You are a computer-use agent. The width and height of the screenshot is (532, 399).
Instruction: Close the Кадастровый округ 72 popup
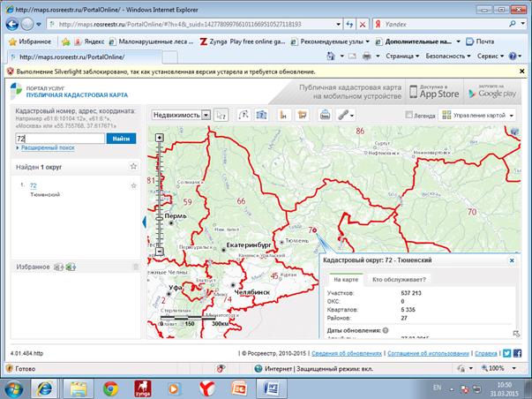pos(512,260)
